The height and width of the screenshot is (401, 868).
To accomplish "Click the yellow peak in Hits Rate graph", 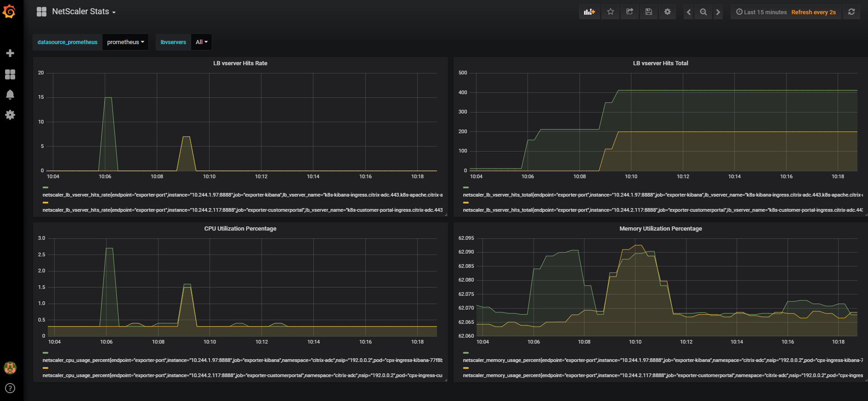I will pyautogui.click(x=186, y=137).
